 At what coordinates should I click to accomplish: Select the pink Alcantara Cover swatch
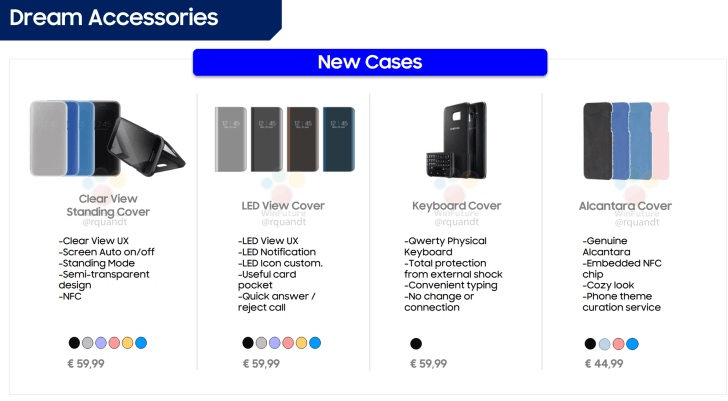(x=618, y=343)
